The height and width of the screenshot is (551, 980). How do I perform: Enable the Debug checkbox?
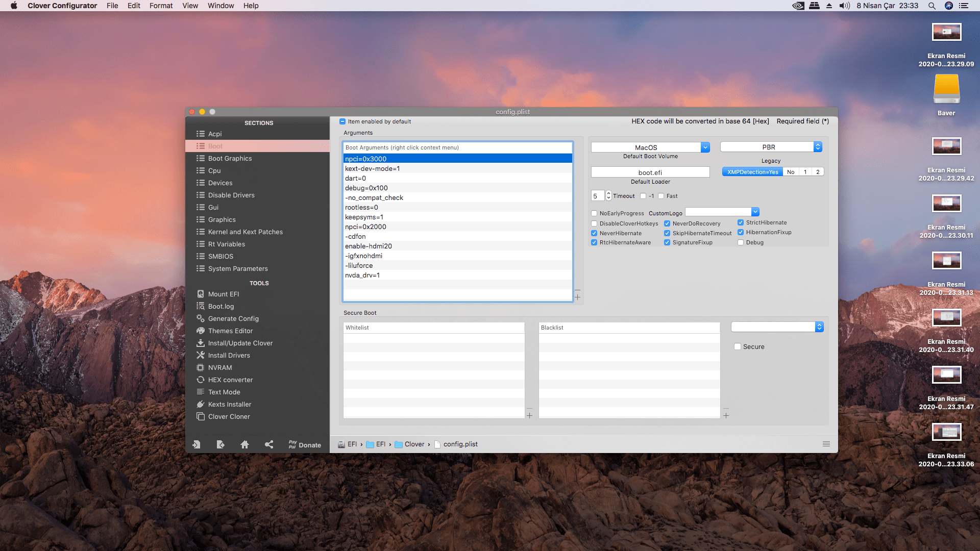coord(741,242)
